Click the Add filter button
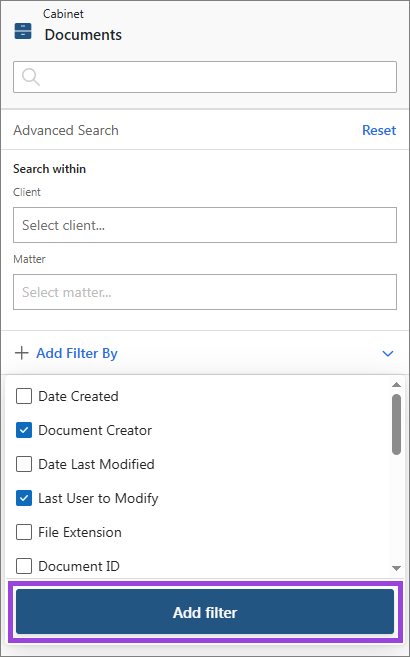The width and height of the screenshot is (410, 657). point(205,612)
